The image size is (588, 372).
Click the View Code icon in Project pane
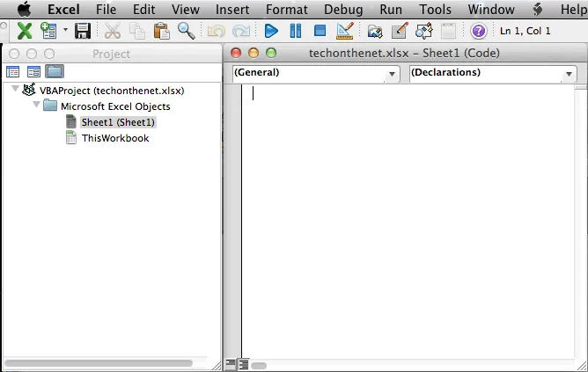(12, 71)
